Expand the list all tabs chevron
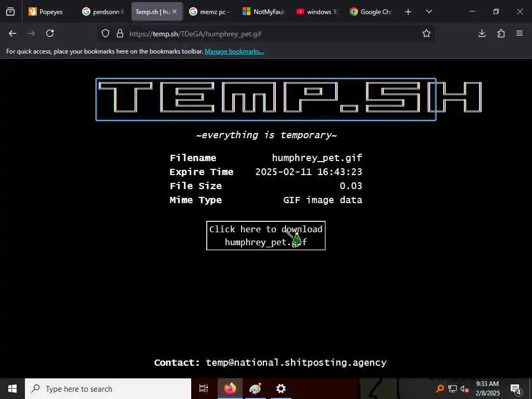The width and height of the screenshot is (532, 399). tap(429, 11)
